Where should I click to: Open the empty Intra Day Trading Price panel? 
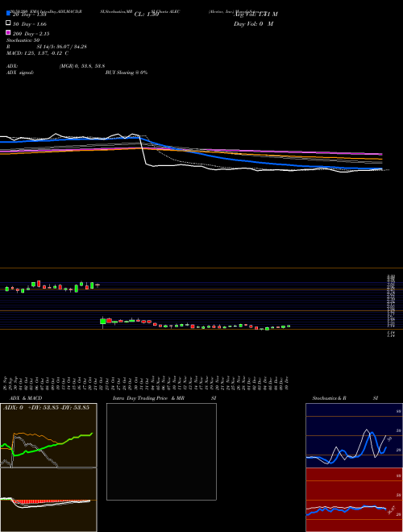(161, 451)
